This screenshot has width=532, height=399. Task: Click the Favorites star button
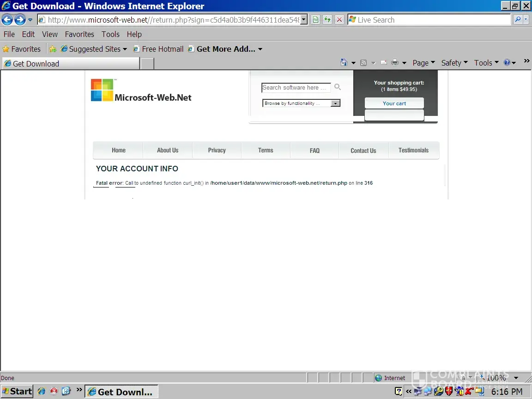22,49
